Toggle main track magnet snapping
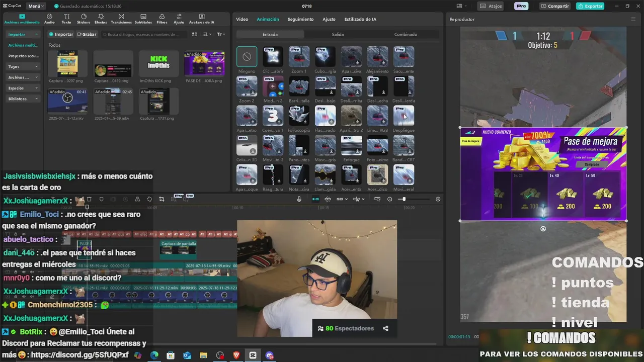Viewport: 644px width, 362px height. (x=315, y=199)
